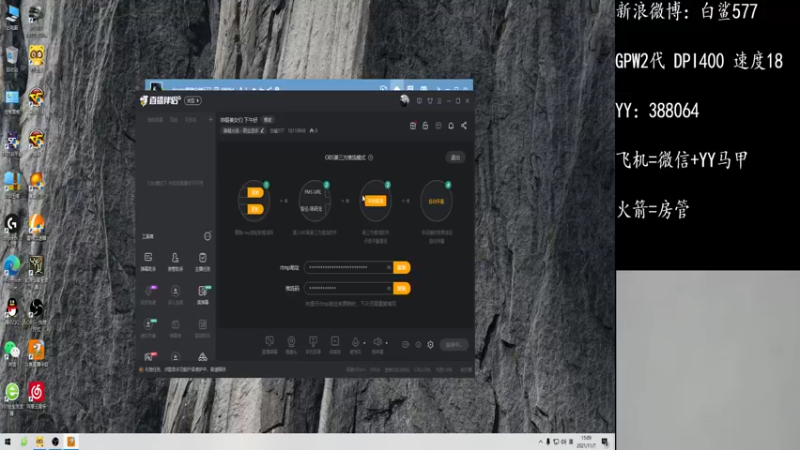
Task: Reveal the hidden stream key with eye icon
Action: [x=388, y=288]
